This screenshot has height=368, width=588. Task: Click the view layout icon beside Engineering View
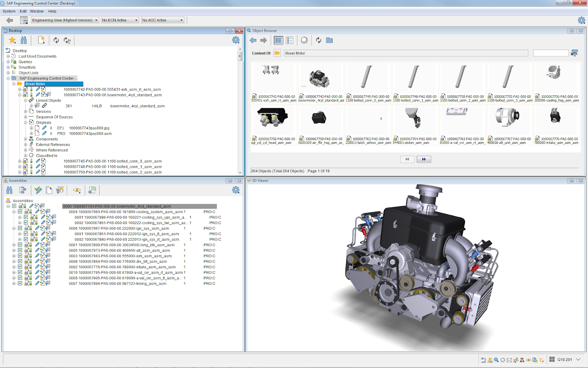tap(24, 20)
